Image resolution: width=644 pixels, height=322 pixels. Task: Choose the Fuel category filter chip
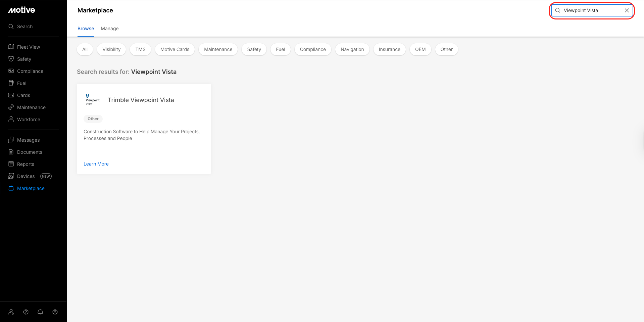[281, 49]
